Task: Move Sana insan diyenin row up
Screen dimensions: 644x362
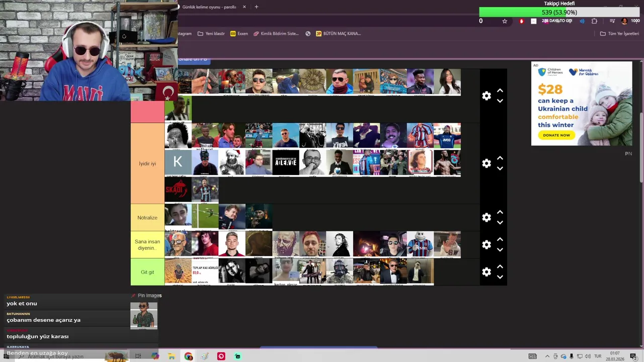Action: click(x=500, y=239)
